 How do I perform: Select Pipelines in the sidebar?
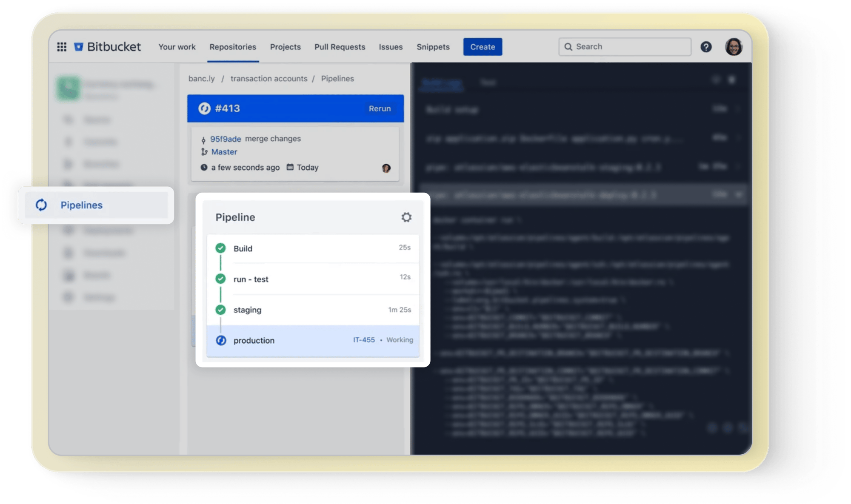[96, 205]
